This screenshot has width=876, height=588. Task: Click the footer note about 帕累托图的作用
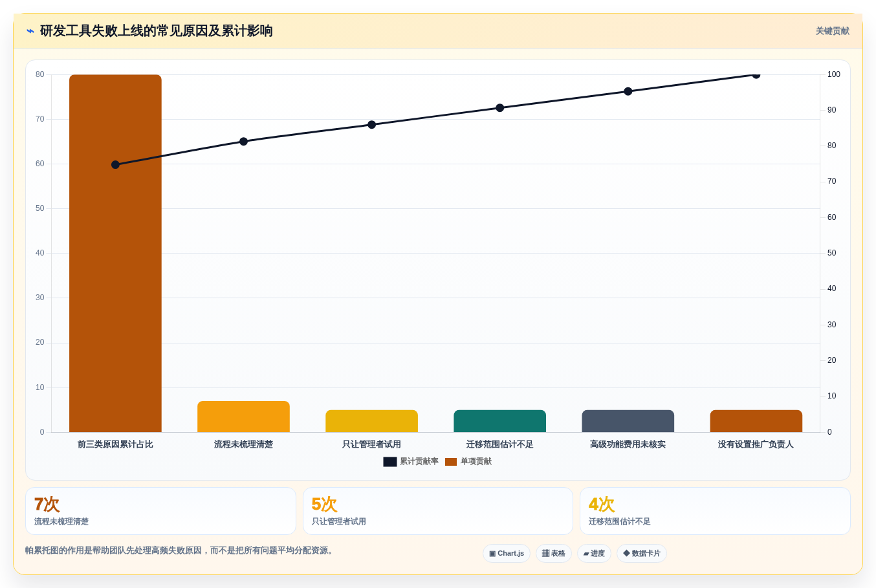(181, 550)
